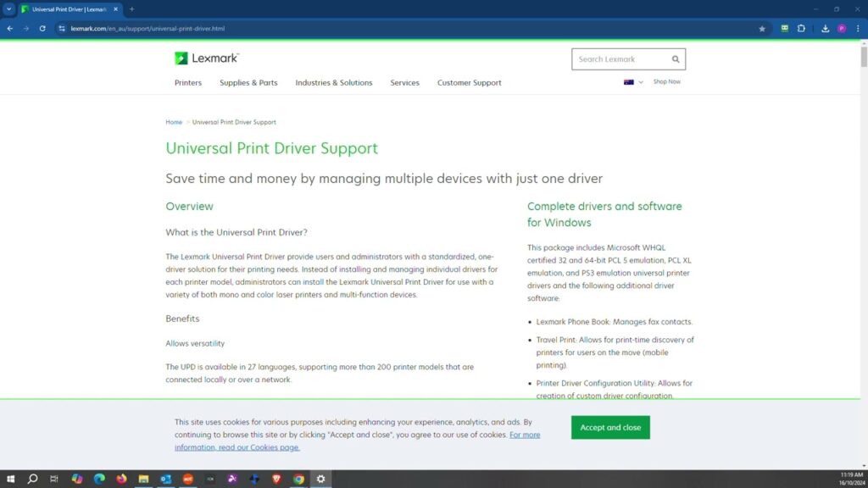Click 'What is the Universal Print Driver?' text

pyautogui.click(x=236, y=232)
